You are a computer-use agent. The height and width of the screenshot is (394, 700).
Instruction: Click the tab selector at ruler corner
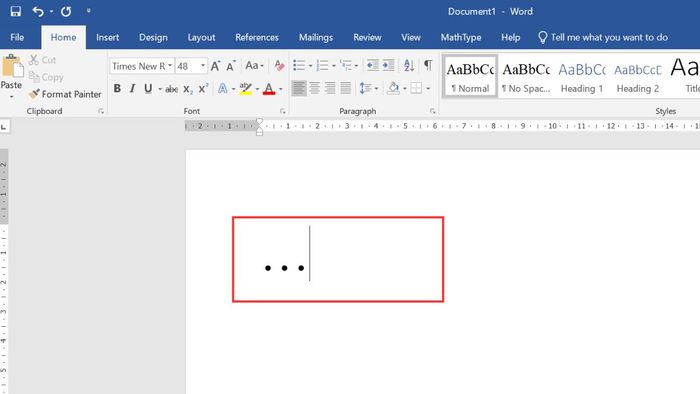coord(4,127)
